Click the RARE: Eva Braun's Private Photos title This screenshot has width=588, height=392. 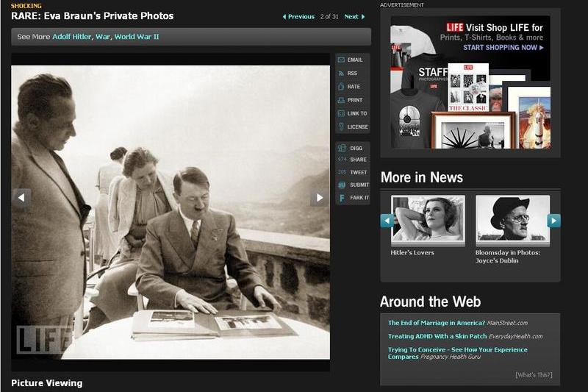coord(93,15)
